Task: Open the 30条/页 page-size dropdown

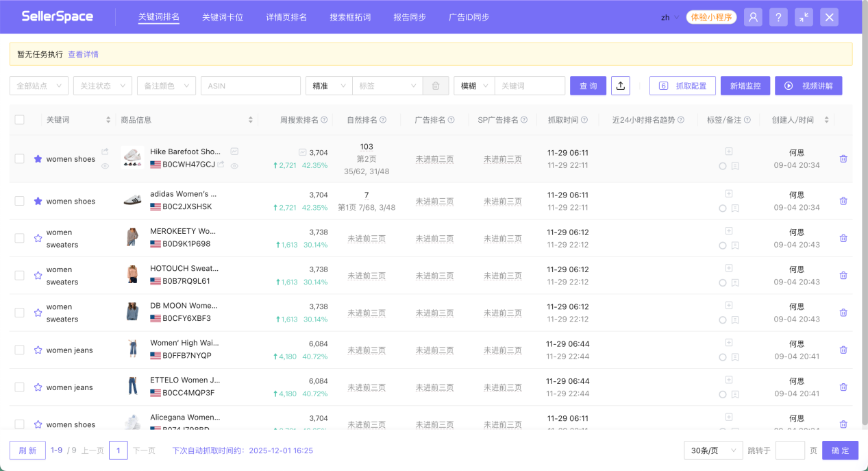Action: (712, 450)
